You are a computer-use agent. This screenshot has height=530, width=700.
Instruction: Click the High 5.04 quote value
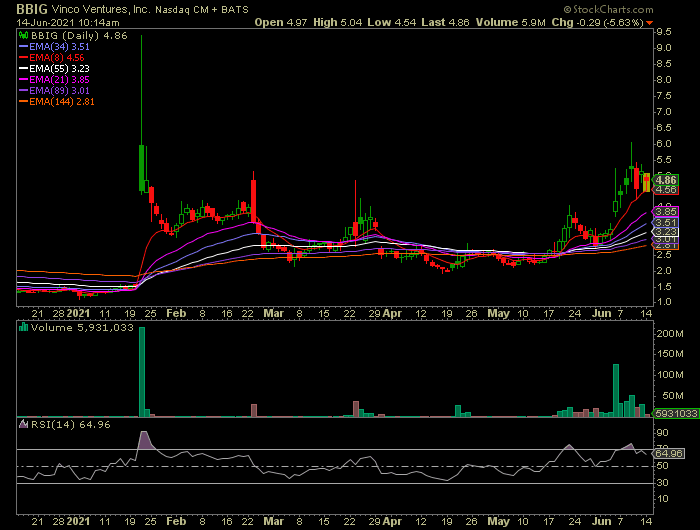tap(338, 22)
